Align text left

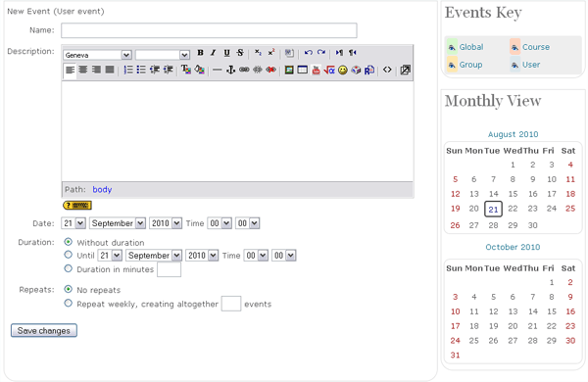pos(70,71)
